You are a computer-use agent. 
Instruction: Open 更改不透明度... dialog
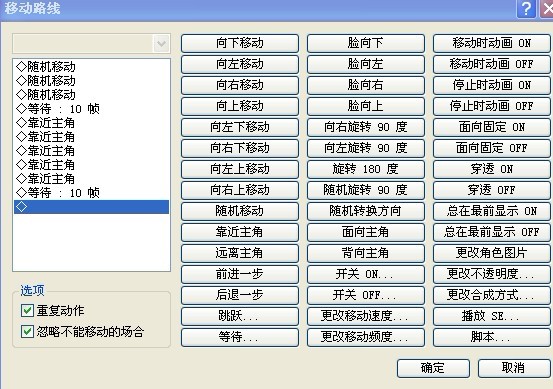click(492, 274)
